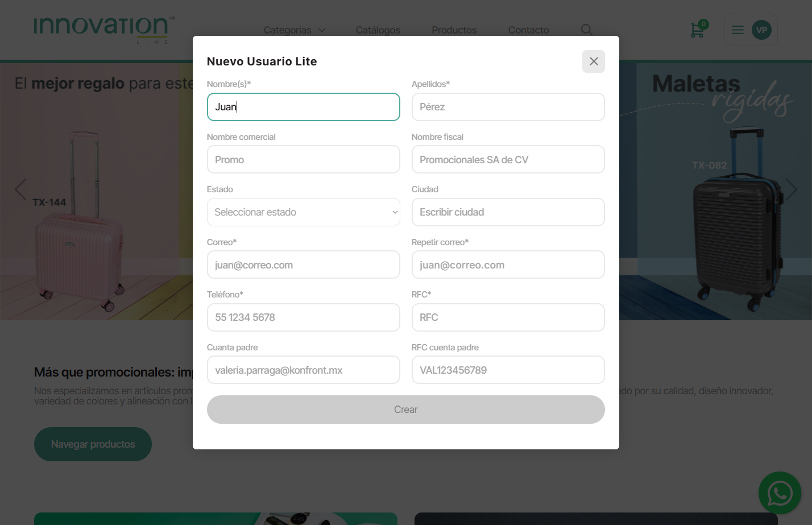
Task: Open the Productos menu item
Action: (x=454, y=30)
